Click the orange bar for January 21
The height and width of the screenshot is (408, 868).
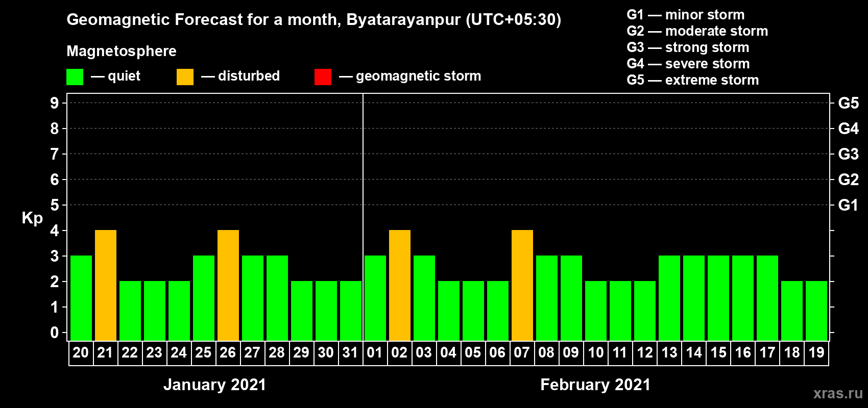106,285
